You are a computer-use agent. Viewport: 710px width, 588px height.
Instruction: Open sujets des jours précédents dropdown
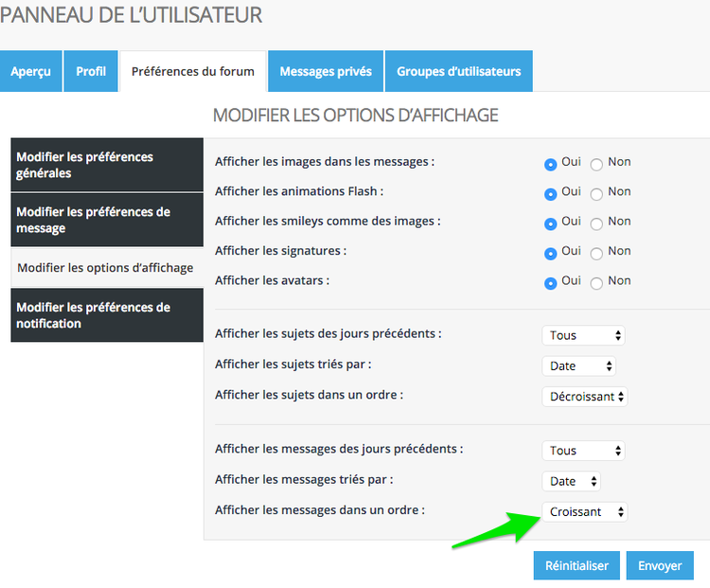[583, 335]
